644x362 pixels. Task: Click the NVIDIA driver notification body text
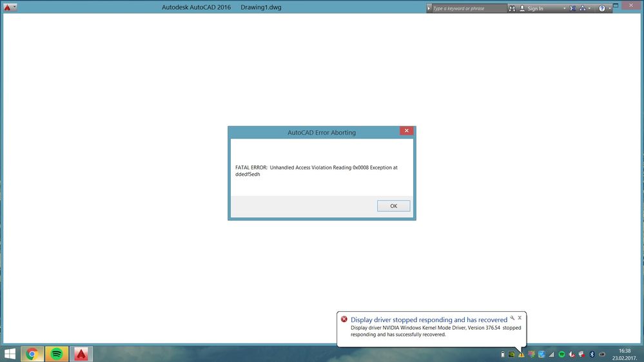point(436,331)
